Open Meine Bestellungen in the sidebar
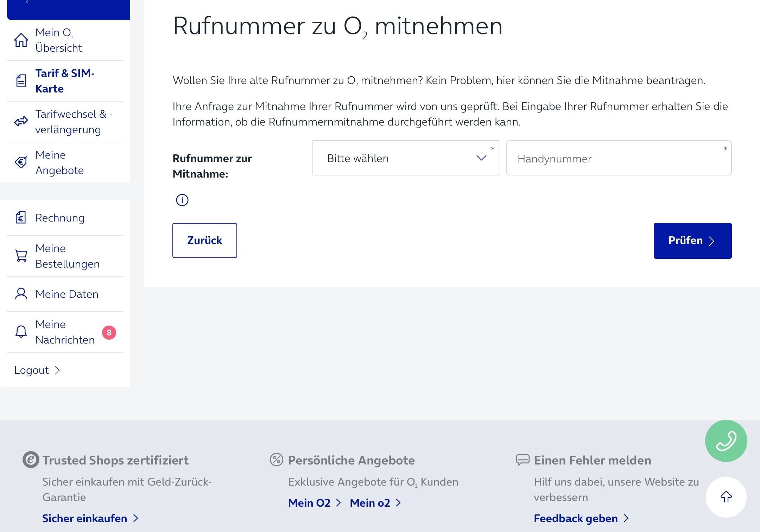This screenshot has height=532, width=760. pyautogui.click(x=65, y=256)
